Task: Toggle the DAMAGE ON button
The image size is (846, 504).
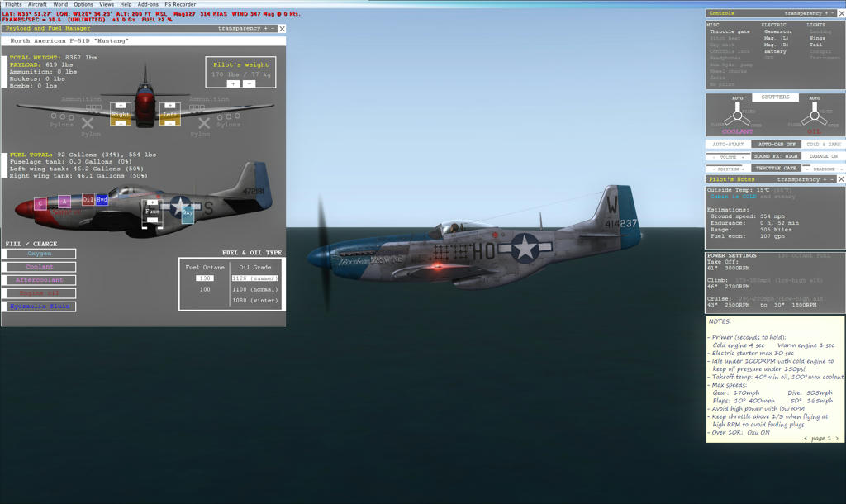Action: point(824,156)
